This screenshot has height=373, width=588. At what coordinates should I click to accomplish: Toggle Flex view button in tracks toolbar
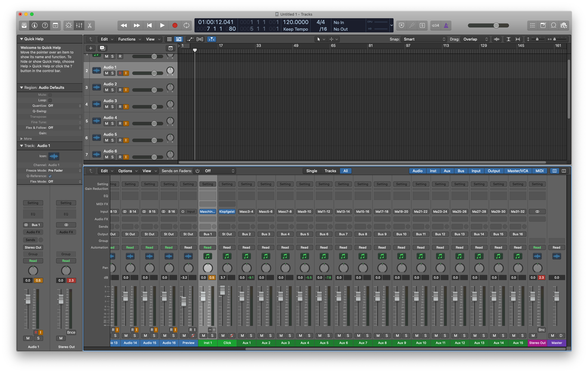[x=200, y=39]
